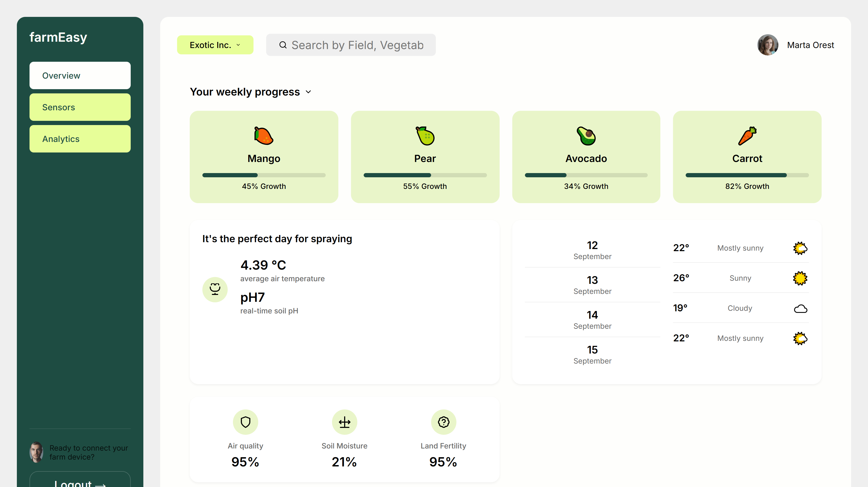Select the Overview menu item
The image size is (868, 487).
pyautogui.click(x=80, y=75)
